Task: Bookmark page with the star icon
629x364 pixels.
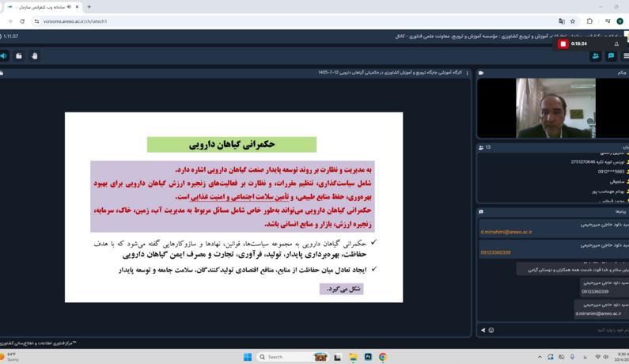Action: click(573, 21)
